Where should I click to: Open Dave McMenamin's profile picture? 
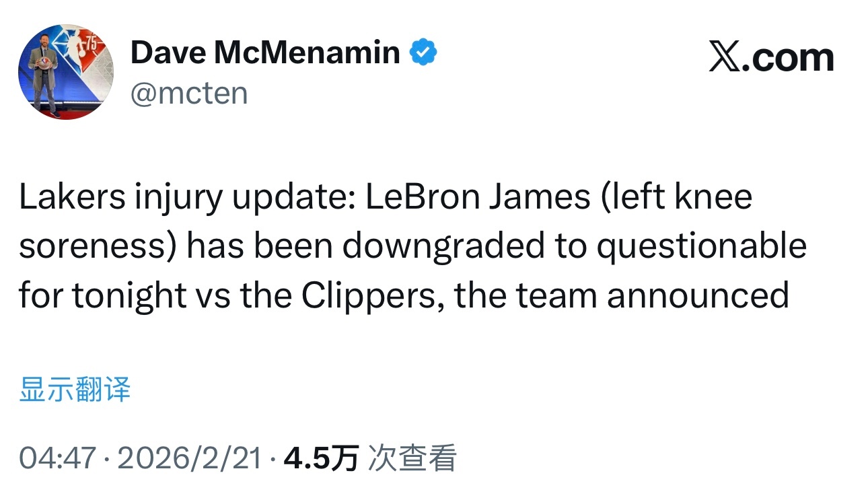[x=65, y=73]
